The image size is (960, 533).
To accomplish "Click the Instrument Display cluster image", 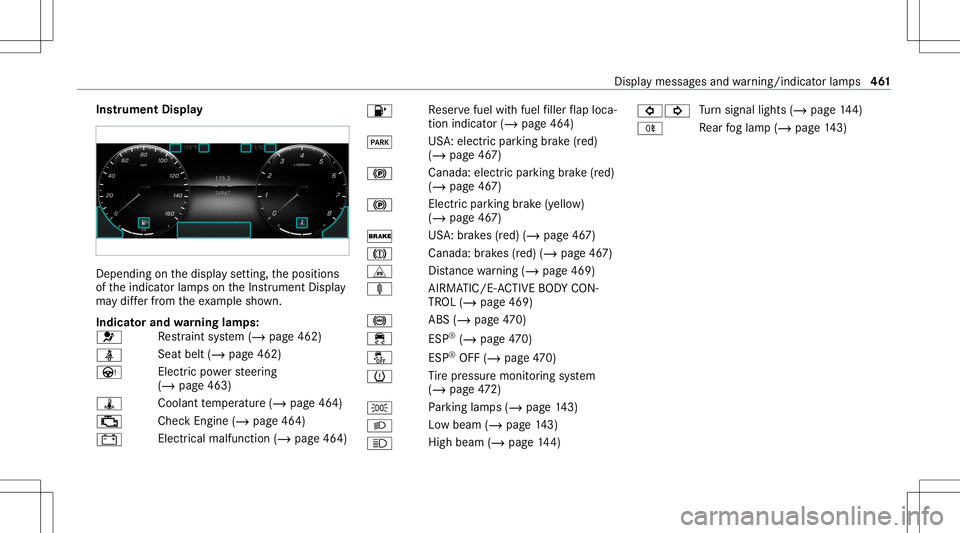I will coord(222,190).
